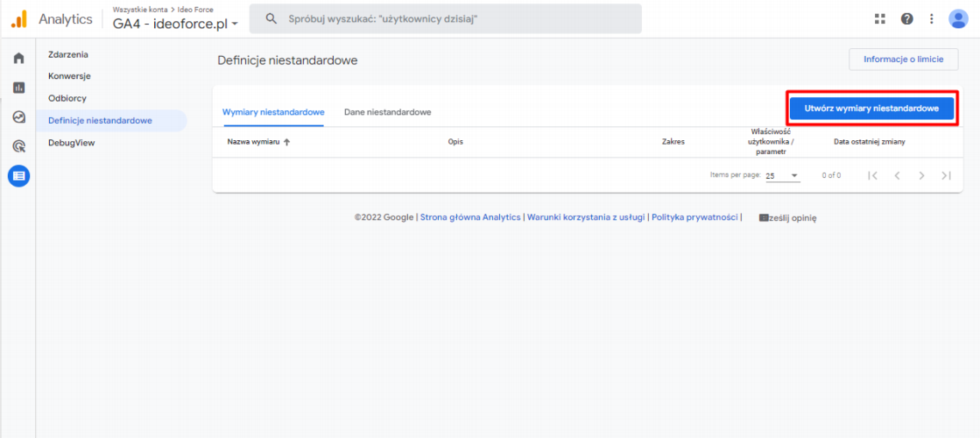Open the Google apps grid icon
980x438 pixels.
[879, 18]
